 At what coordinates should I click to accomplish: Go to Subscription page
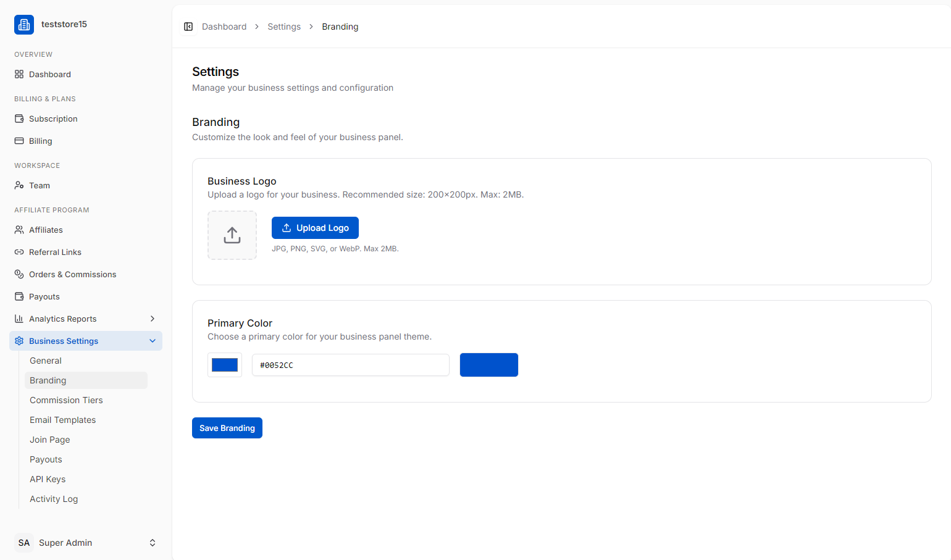coord(86,119)
